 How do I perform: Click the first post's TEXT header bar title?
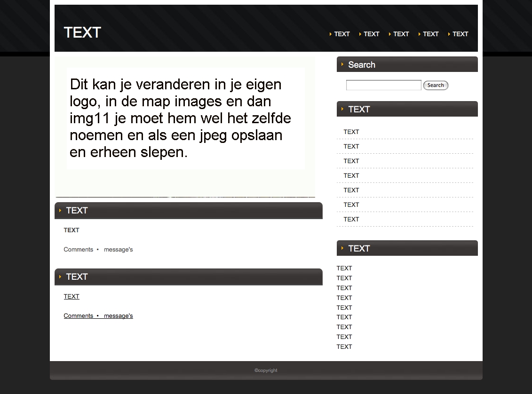(x=77, y=210)
